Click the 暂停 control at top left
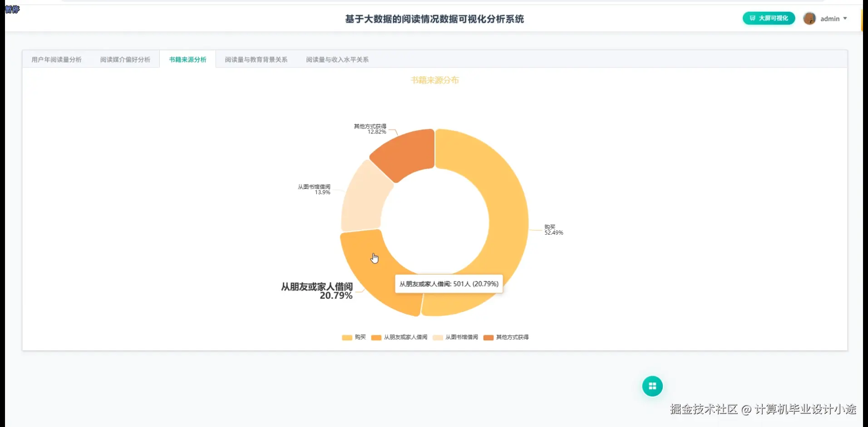The height and width of the screenshot is (427, 868). pos(12,10)
